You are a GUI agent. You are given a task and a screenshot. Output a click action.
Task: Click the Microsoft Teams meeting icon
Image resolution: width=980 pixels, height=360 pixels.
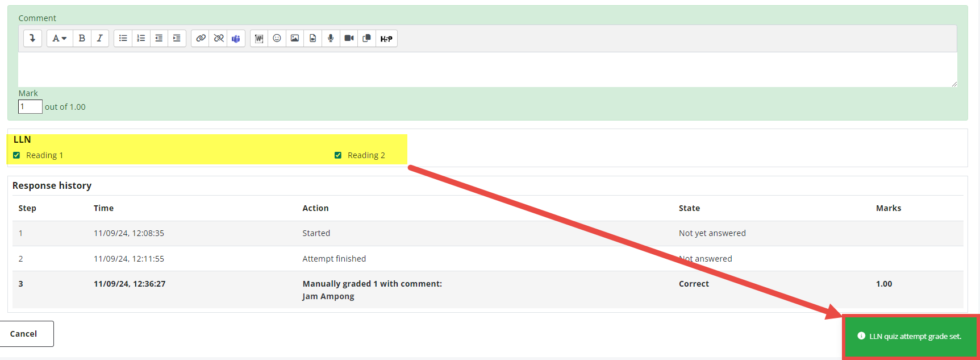236,38
